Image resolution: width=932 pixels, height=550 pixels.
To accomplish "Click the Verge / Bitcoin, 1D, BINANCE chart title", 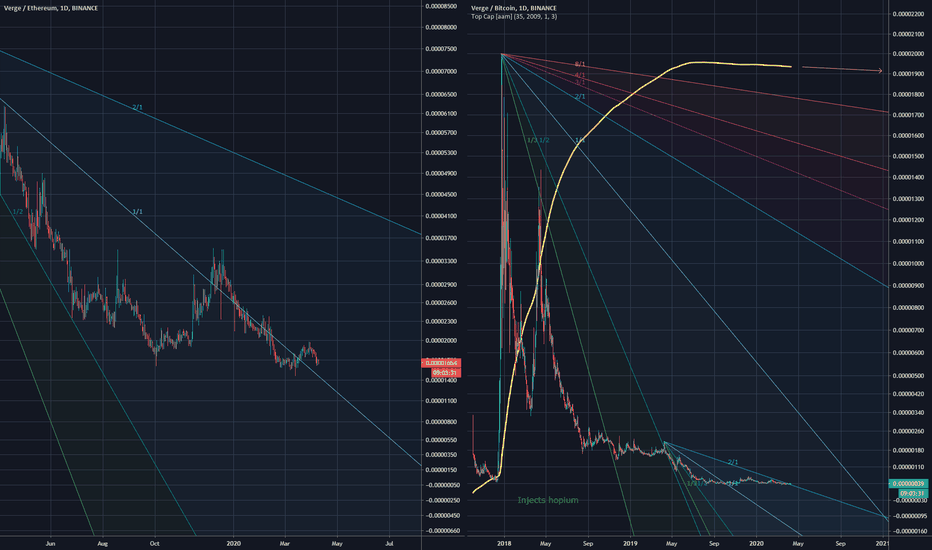I will [514, 8].
